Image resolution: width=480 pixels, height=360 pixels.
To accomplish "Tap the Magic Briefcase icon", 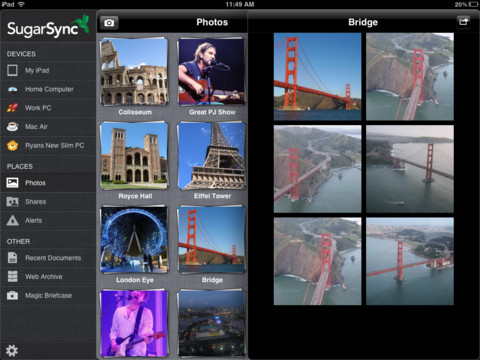I will 12,295.
